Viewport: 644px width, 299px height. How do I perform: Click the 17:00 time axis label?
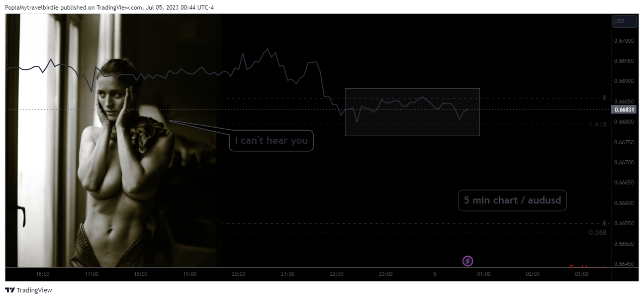[x=91, y=274]
